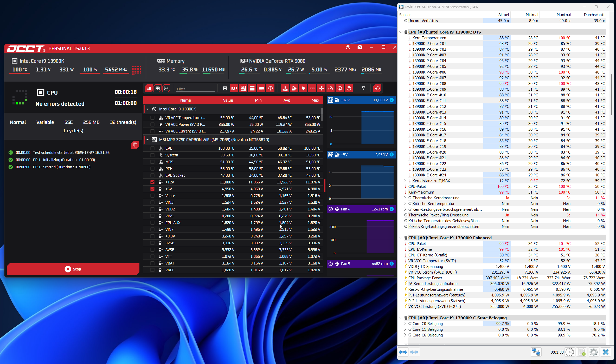Open the info button on Fan 4 graph
Viewport: 616px width, 364px height.
click(x=392, y=209)
